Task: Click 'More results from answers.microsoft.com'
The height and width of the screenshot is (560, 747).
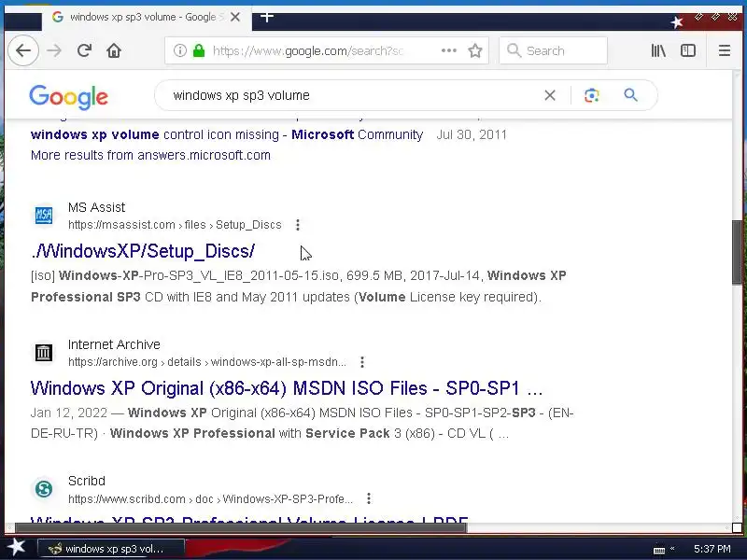Action: click(150, 155)
